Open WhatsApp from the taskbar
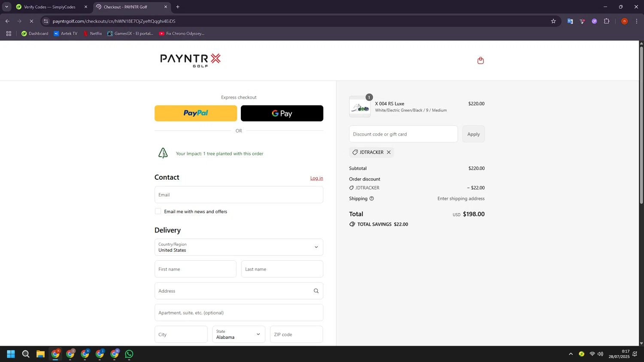The height and width of the screenshot is (362, 644). (x=129, y=354)
